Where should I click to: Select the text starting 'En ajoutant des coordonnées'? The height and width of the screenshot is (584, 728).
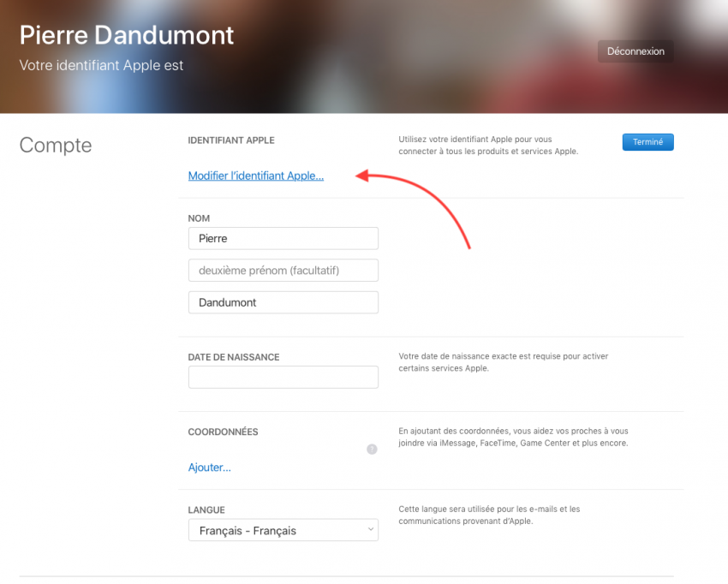tap(513, 437)
